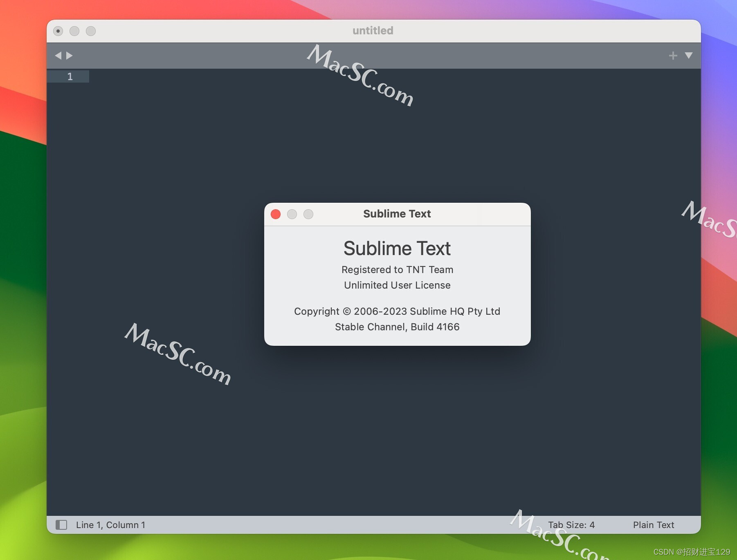Click Line 1, Column 1 status
The image size is (737, 560).
(110, 525)
